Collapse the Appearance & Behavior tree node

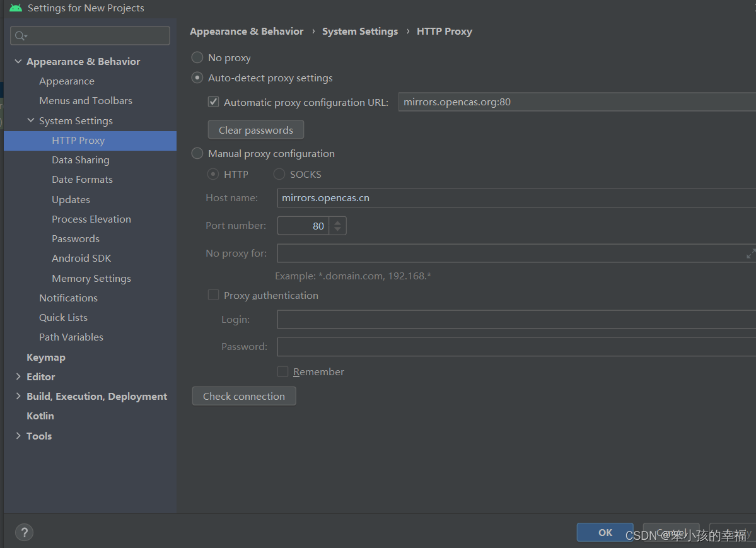18,61
